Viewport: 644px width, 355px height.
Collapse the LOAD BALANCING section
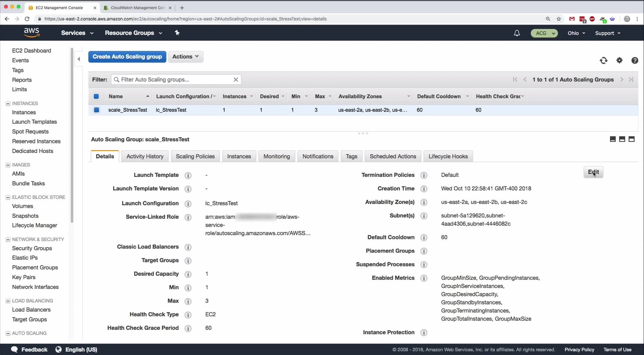click(8, 301)
